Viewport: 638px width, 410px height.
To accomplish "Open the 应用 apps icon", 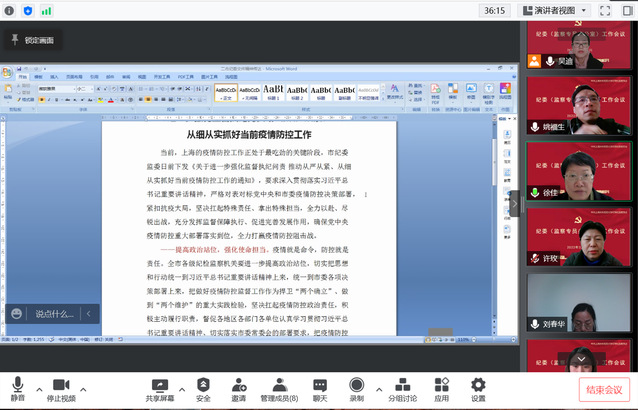I will 441,386.
